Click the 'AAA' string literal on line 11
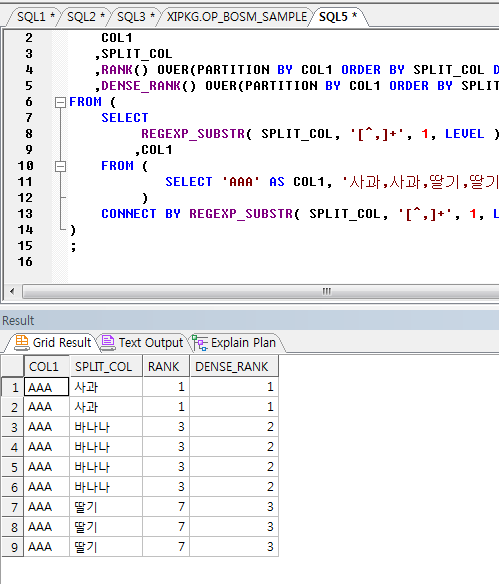Screen dimensions: 499x584 coord(241,182)
